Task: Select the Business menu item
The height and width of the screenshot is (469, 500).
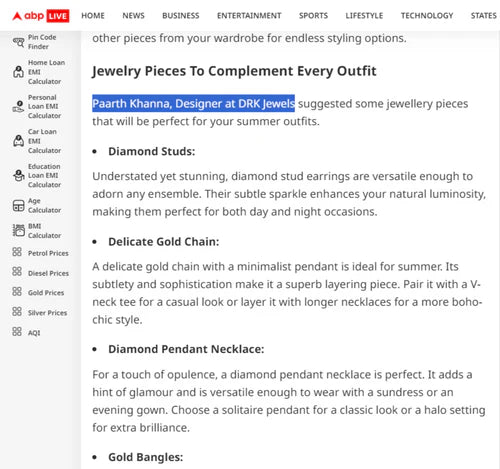Action: click(181, 16)
